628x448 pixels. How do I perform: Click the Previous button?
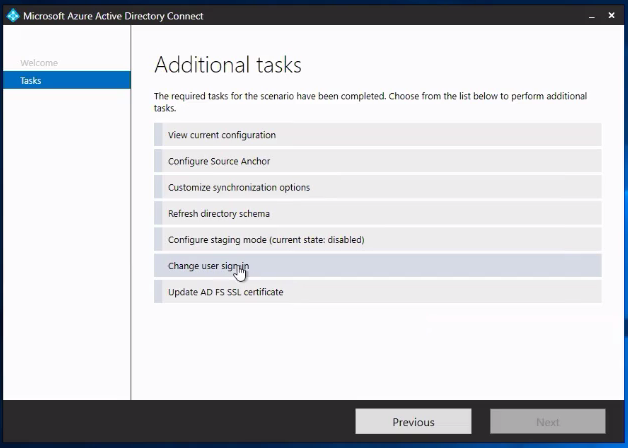tap(413, 422)
